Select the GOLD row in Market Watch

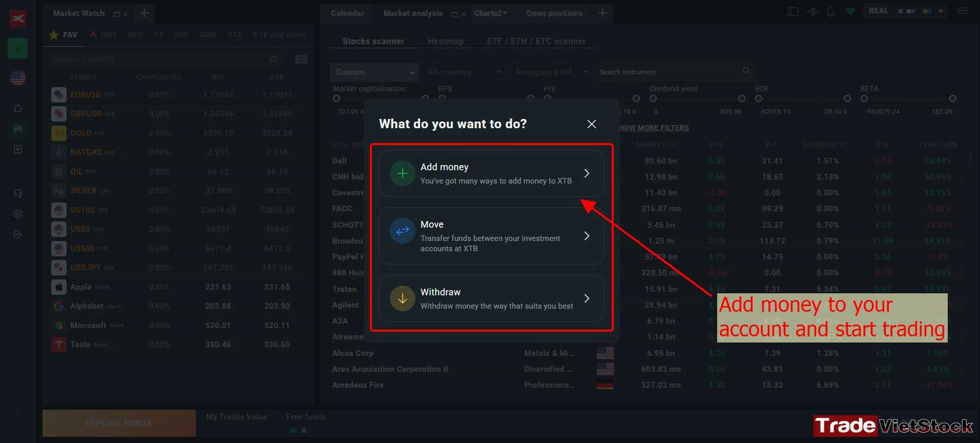178,133
